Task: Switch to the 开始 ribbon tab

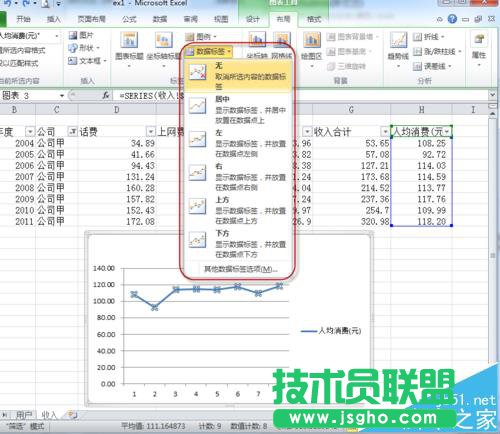Action: tap(23, 19)
